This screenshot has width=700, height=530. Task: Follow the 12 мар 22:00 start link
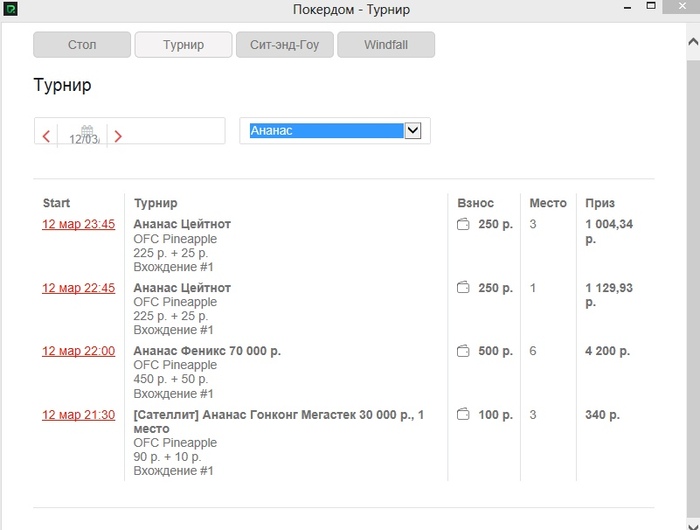78,351
